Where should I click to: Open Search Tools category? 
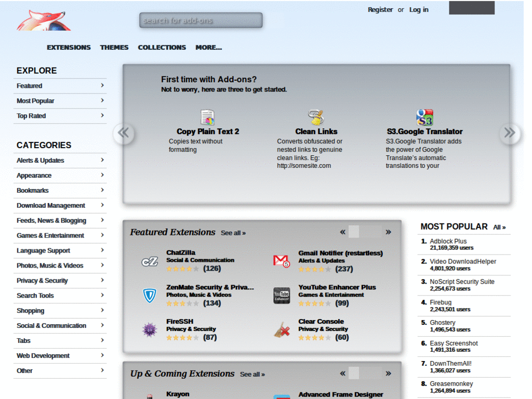click(60, 296)
